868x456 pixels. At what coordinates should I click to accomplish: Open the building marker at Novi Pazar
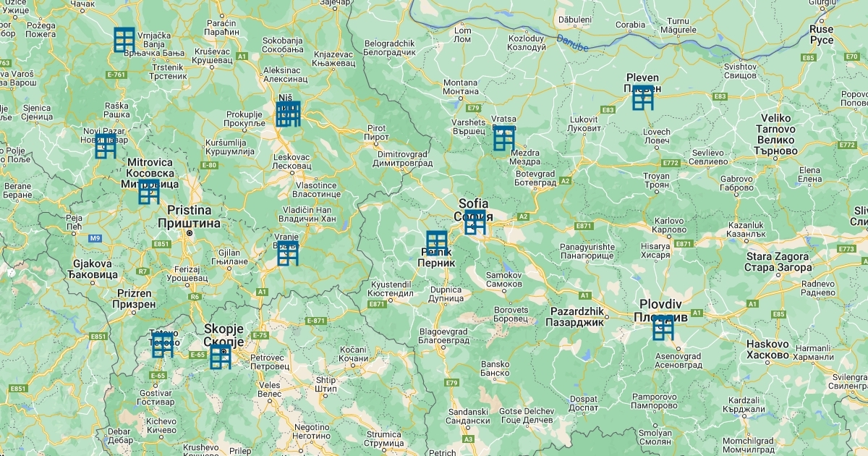click(x=106, y=146)
